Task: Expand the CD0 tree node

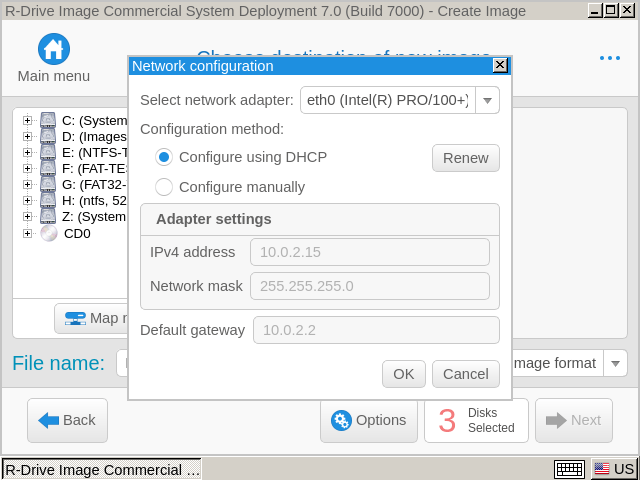Action: [x=27, y=233]
